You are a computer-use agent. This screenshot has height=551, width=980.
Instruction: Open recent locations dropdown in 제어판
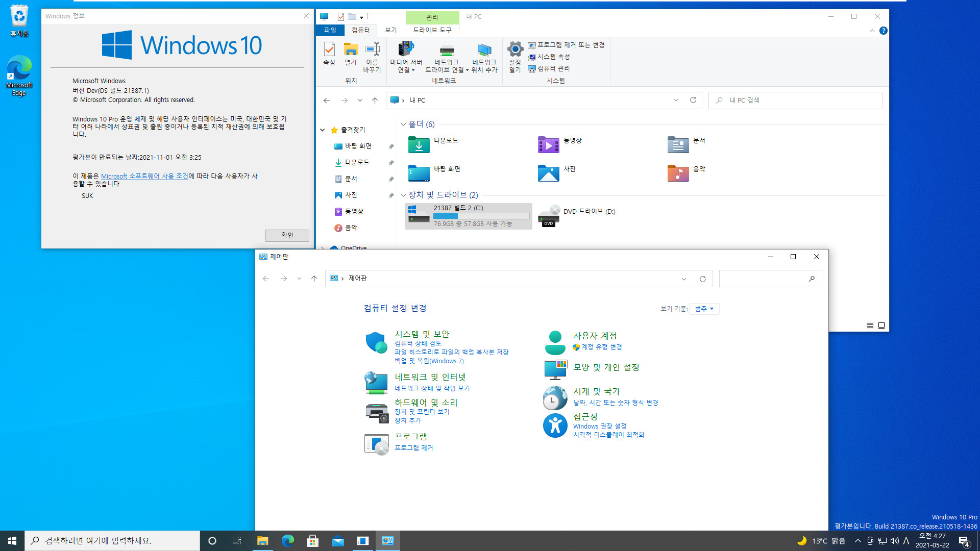coord(299,279)
